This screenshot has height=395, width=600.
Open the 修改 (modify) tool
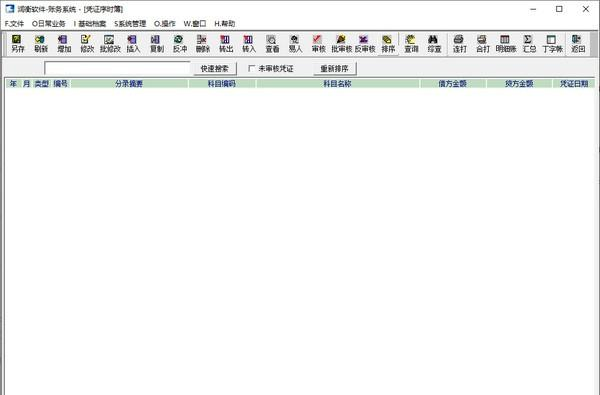pos(87,44)
